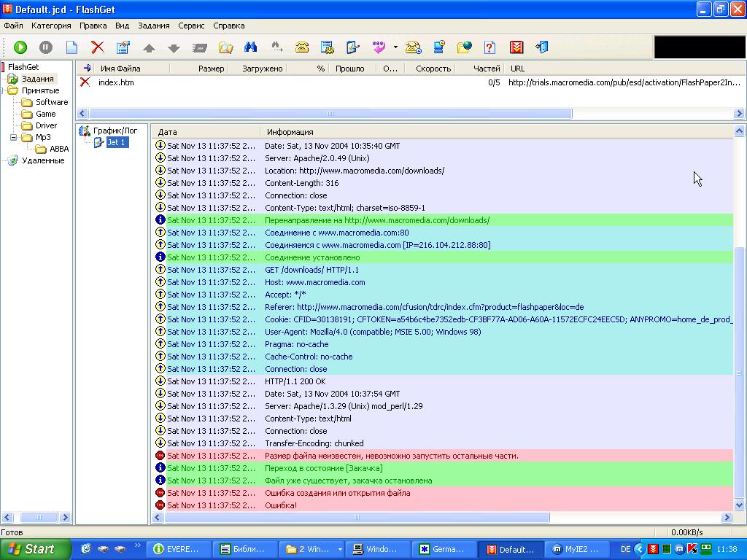Image resolution: width=747 pixels, height=560 pixels.
Task: Click the computer with clock icon
Action: [438, 47]
